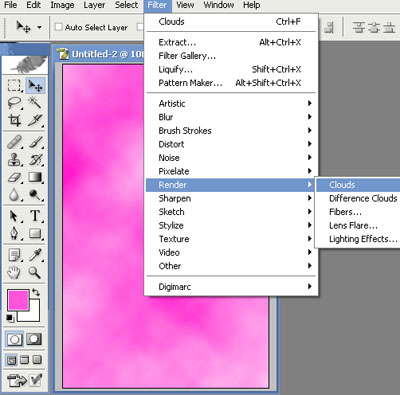400x395 pixels.
Task: Expand the Sharpen filter submenu
Action: (x=231, y=198)
